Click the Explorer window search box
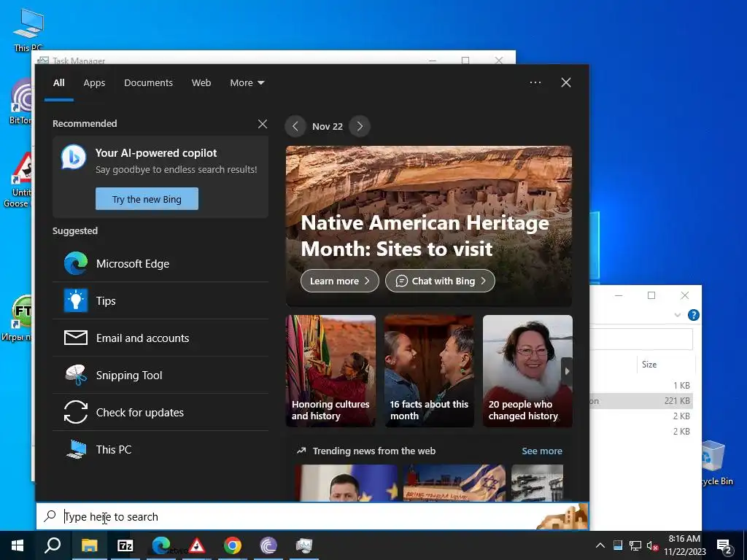Screen dimensions: 747x560 click(x=640, y=339)
